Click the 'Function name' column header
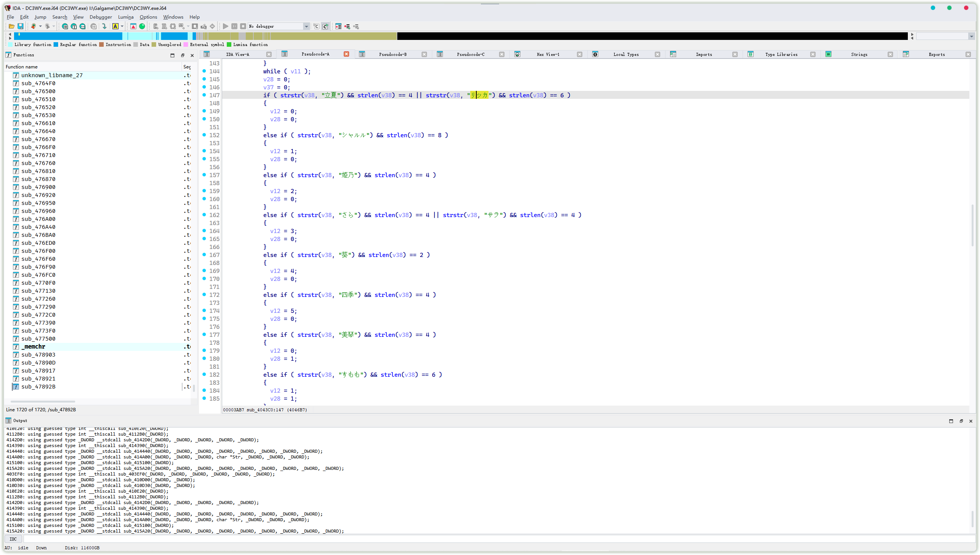Image resolution: width=980 pixels, height=555 pixels. coord(22,67)
